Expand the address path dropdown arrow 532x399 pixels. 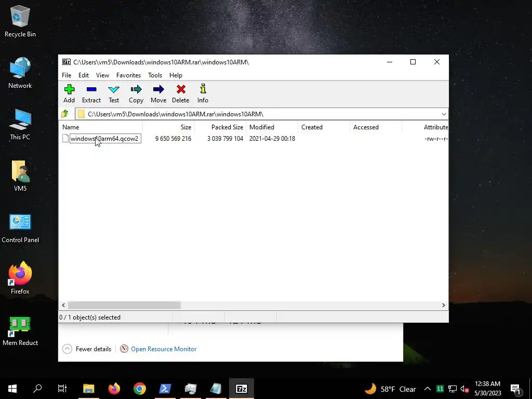[444, 114]
